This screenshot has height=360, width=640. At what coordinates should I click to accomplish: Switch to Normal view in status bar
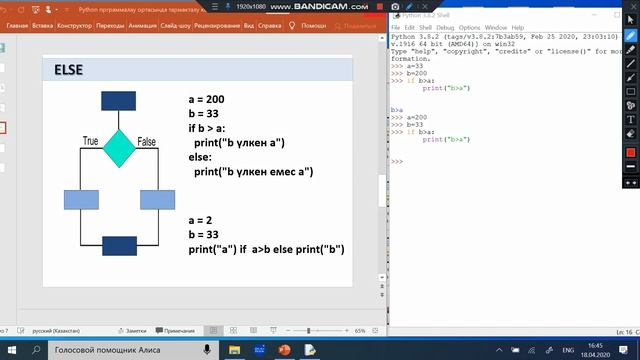click(x=213, y=331)
